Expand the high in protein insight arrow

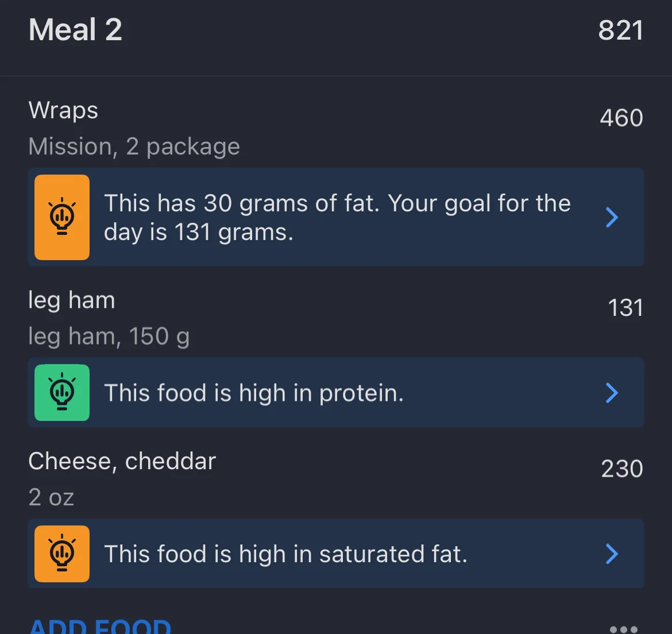click(x=612, y=393)
